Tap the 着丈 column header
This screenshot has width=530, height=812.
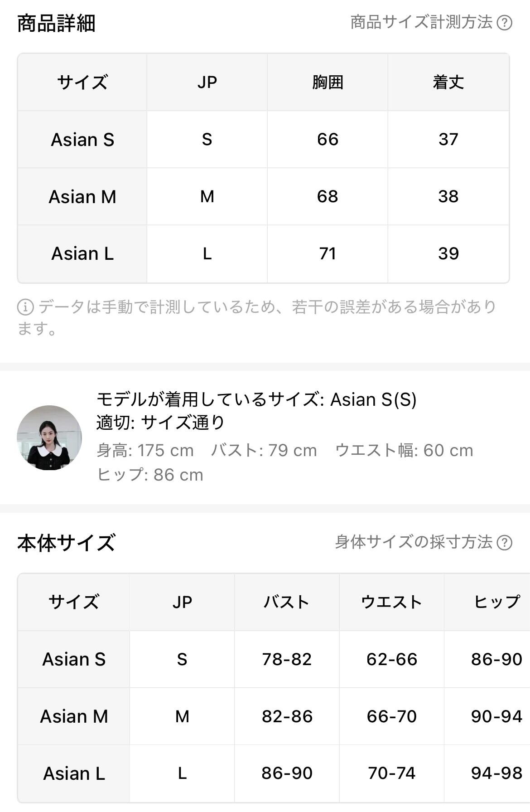[x=448, y=83]
